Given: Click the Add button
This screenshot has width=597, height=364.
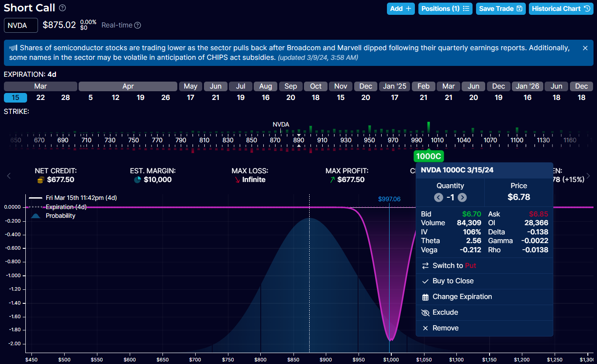Looking at the screenshot, I should pyautogui.click(x=401, y=9).
